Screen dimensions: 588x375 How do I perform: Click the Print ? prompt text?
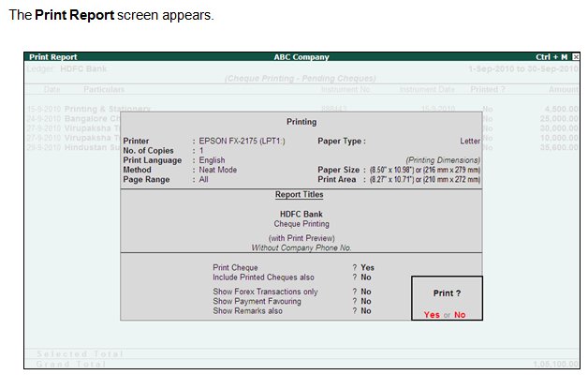(447, 293)
